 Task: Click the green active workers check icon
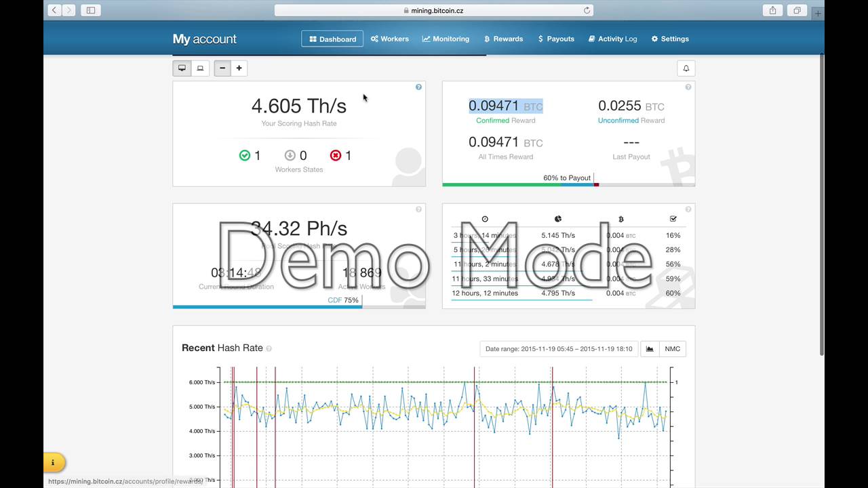pos(245,155)
